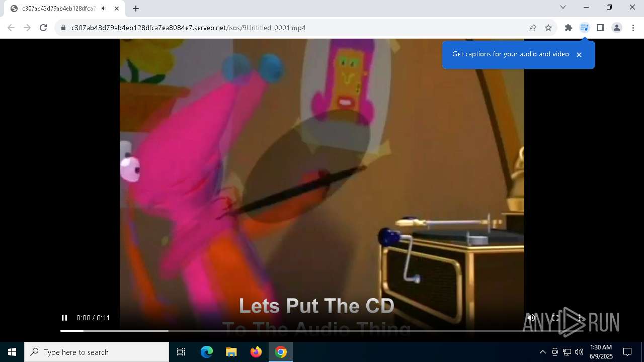
Task: Open Task View button
Action: (x=181, y=352)
